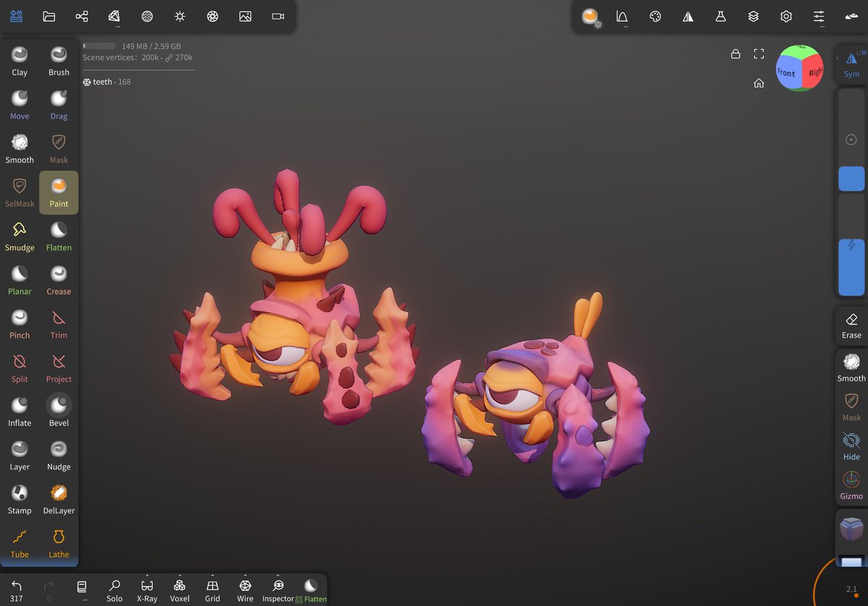Select the Trim tool
868x606 pixels.
click(x=59, y=324)
